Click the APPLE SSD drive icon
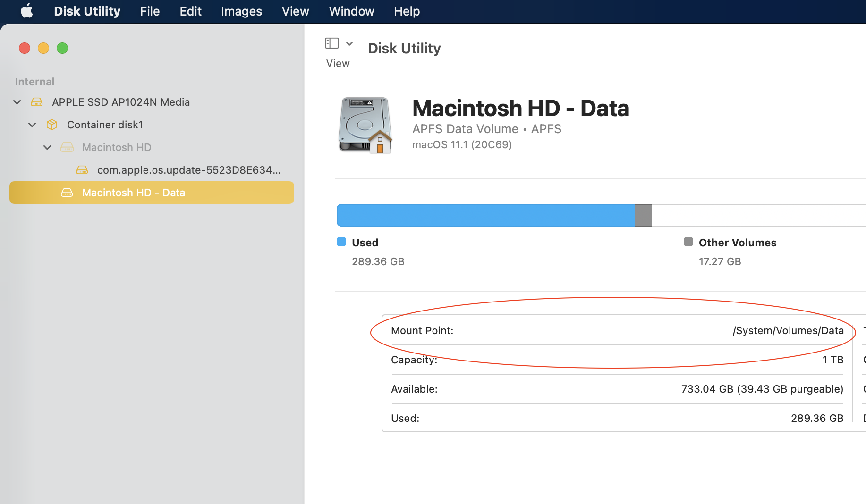Viewport: 866px width, 504px height. coord(37,102)
